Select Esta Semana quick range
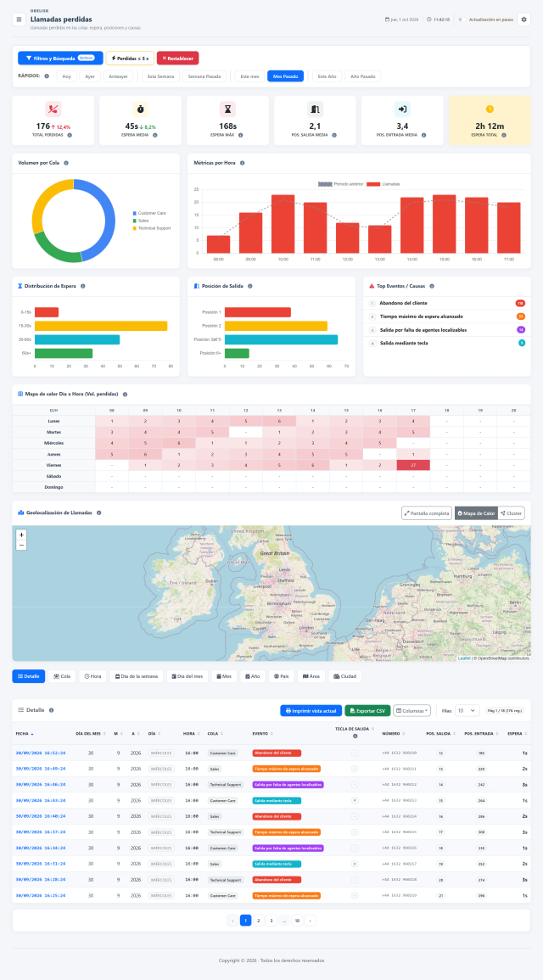The image size is (543, 980). pyautogui.click(x=160, y=76)
